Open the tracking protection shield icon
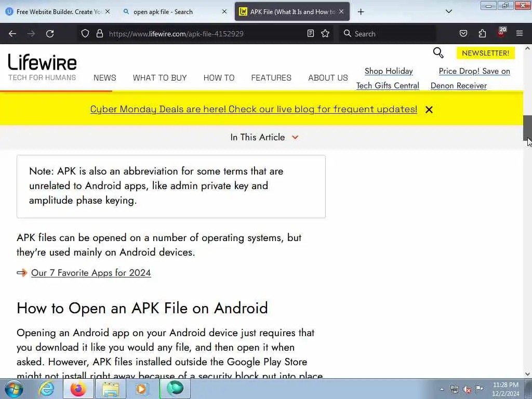Image resolution: width=532 pixels, height=399 pixels. pos(85,33)
